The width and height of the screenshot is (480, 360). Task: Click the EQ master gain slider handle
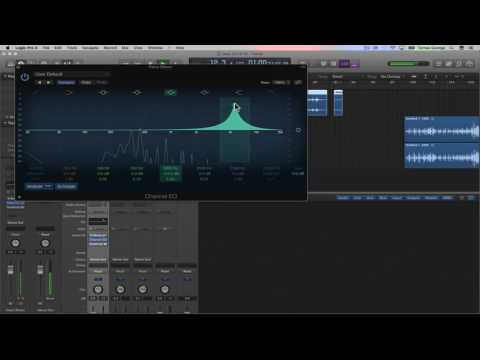[x=298, y=130]
